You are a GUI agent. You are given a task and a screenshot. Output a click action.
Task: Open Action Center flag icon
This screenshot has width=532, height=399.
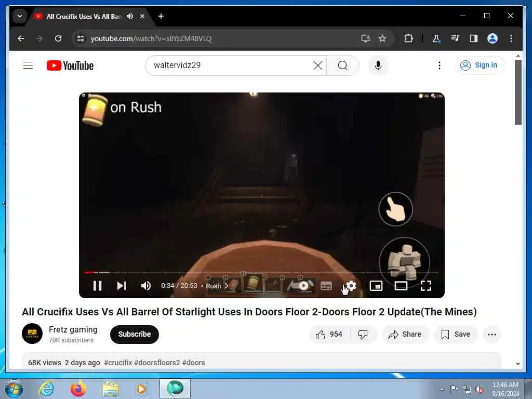pos(454,389)
